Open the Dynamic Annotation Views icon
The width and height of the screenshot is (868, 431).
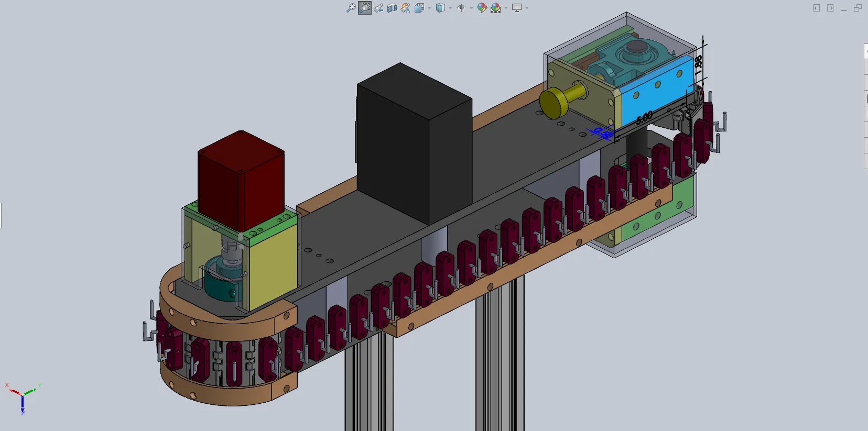pyautogui.click(x=406, y=8)
